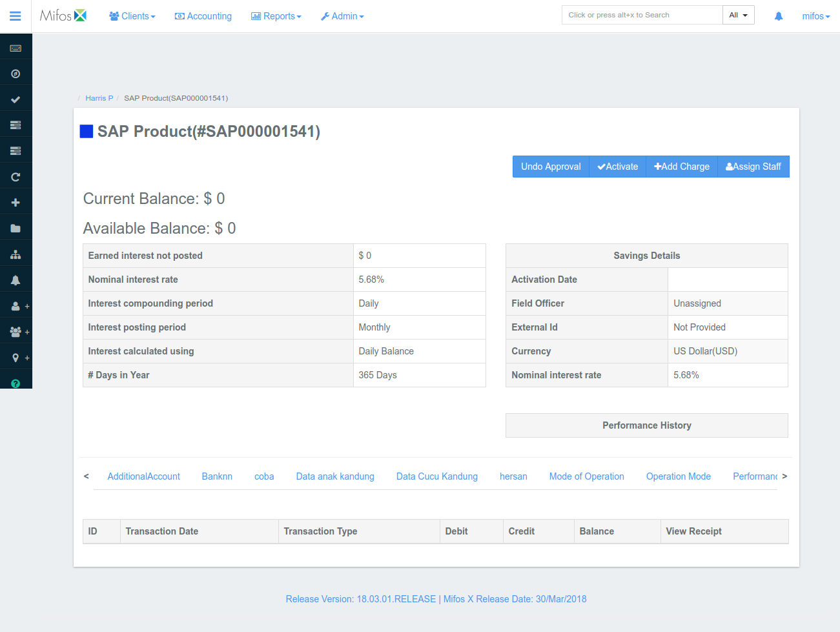The image size is (840, 632).
Task: Expand the search scope All dropdown
Action: [738, 14]
